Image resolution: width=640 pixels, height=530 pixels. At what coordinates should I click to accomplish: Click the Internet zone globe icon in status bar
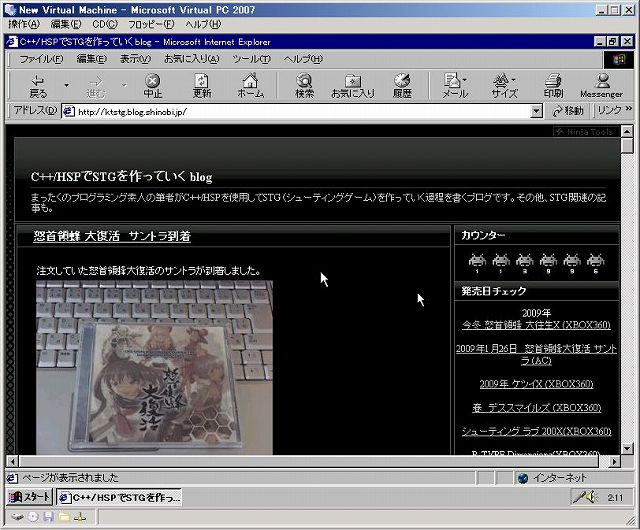[x=523, y=478]
